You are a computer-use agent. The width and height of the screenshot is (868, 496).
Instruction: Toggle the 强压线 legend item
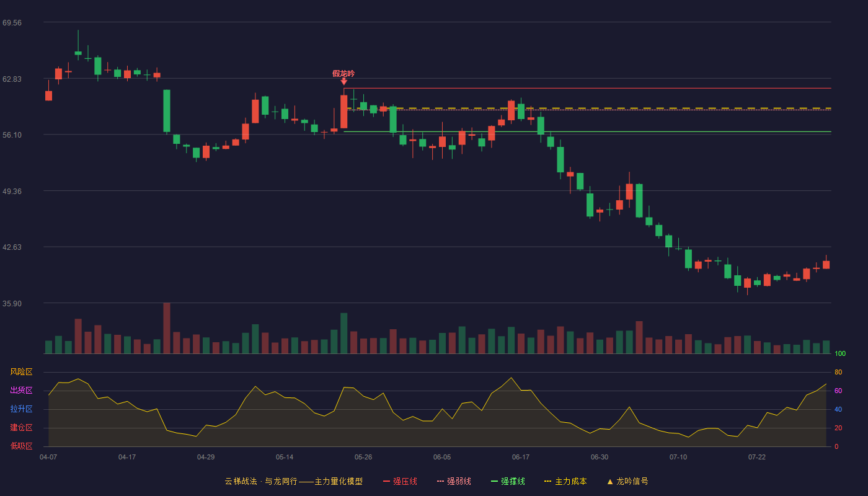(x=400, y=481)
